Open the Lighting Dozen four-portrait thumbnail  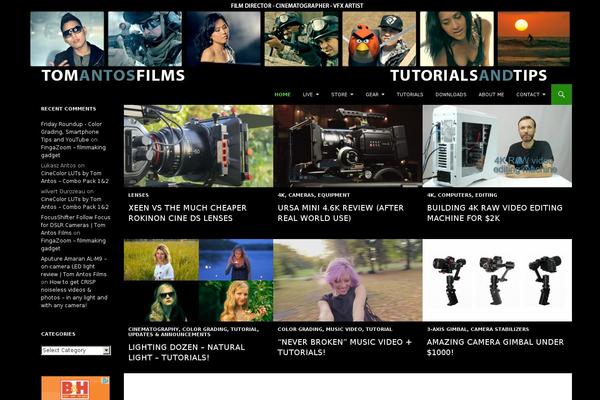pyautogui.click(x=198, y=280)
